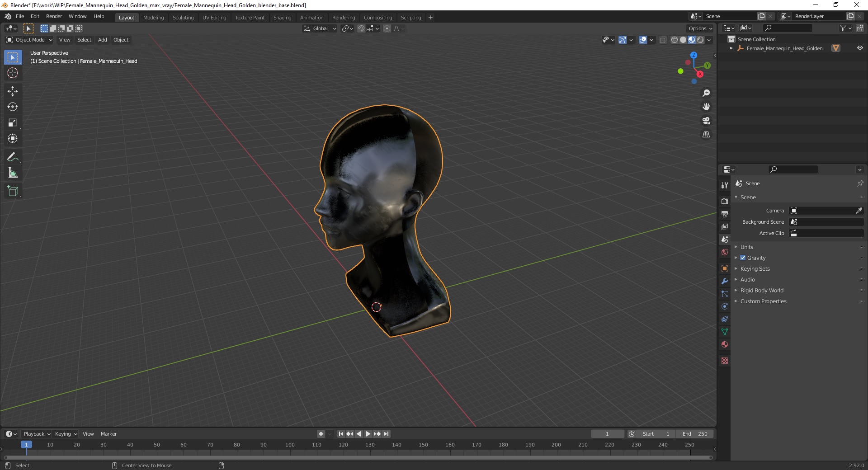The image size is (868, 470).
Task: Switch to wireframe viewport shading
Action: click(x=675, y=40)
